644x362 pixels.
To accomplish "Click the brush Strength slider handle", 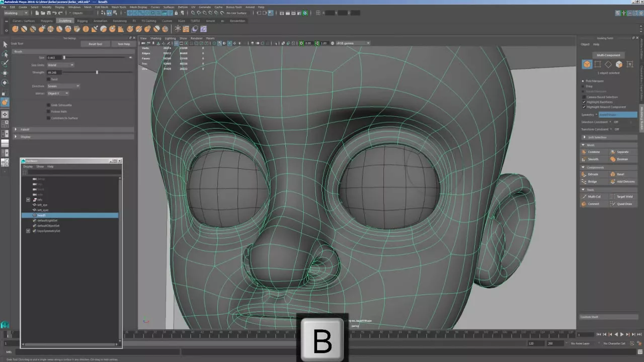I will [97, 72].
